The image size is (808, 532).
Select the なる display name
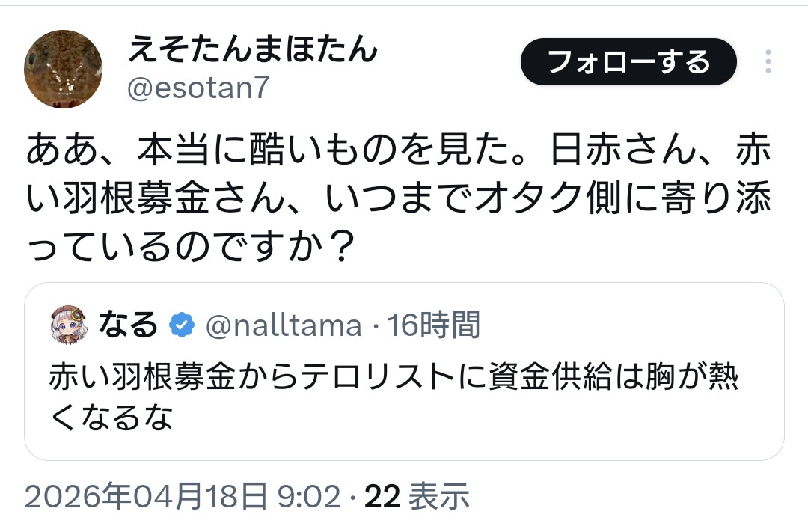coord(128,325)
